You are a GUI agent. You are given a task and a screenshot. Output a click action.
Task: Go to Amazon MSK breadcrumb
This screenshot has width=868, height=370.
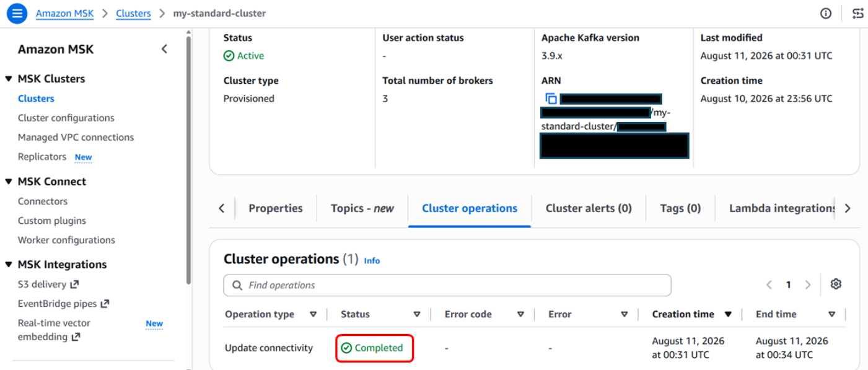(x=64, y=13)
